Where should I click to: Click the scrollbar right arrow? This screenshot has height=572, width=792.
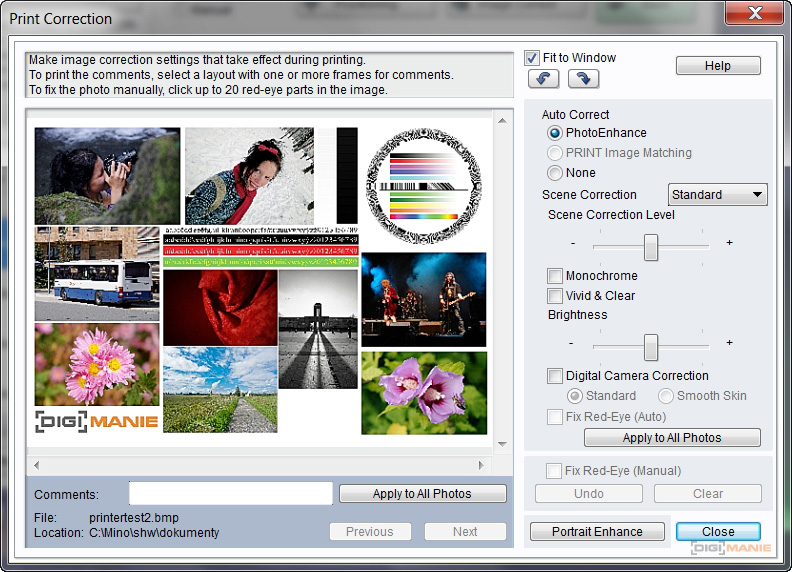tap(481, 466)
